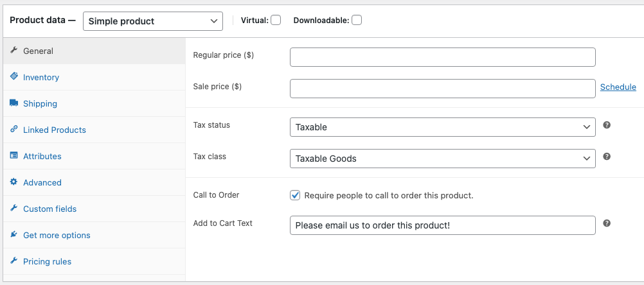The height and width of the screenshot is (285, 644).
Task: Click the Advanced gear icon
Action: [14, 182]
